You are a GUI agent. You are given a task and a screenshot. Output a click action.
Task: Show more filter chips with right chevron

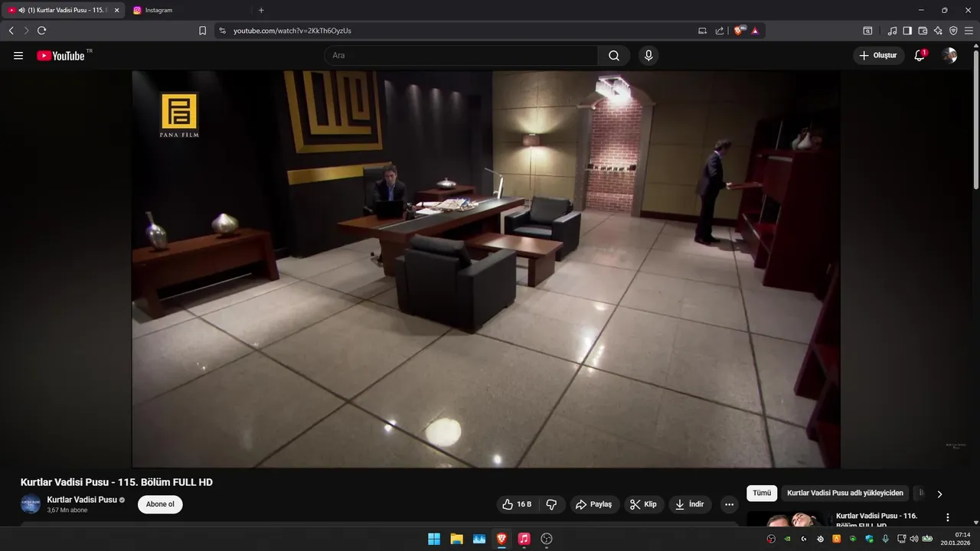click(939, 494)
